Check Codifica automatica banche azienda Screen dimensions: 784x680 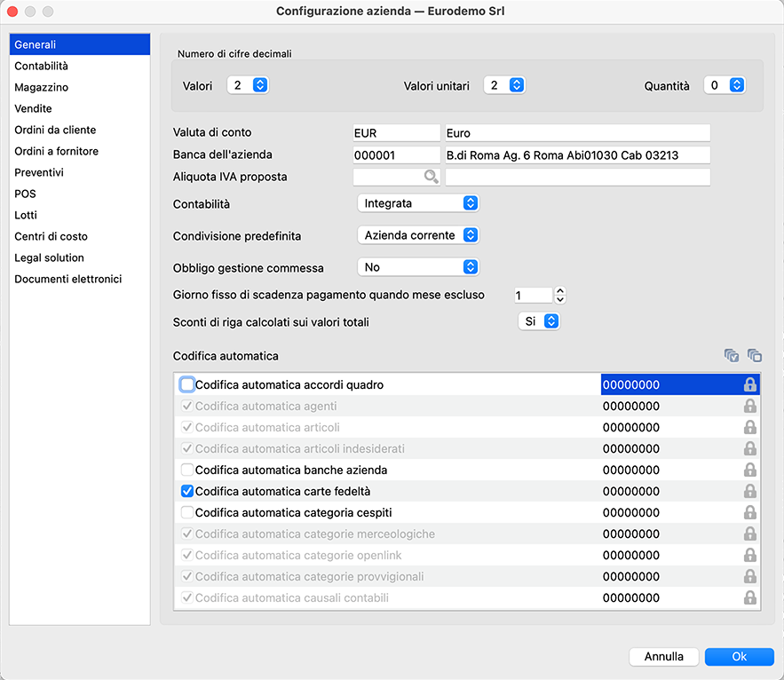[x=187, y=470]
